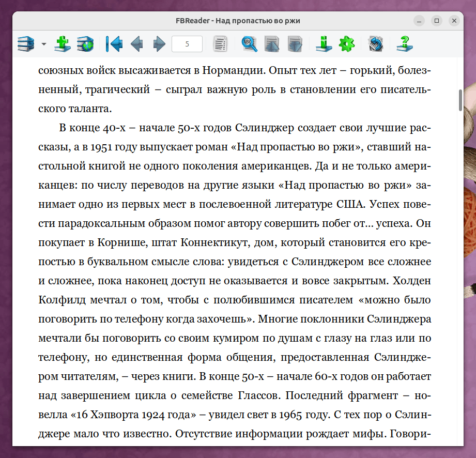Click the word 'Холден' at line end
476x458 pixels.
pyautogui.click(x=411, y=281)
